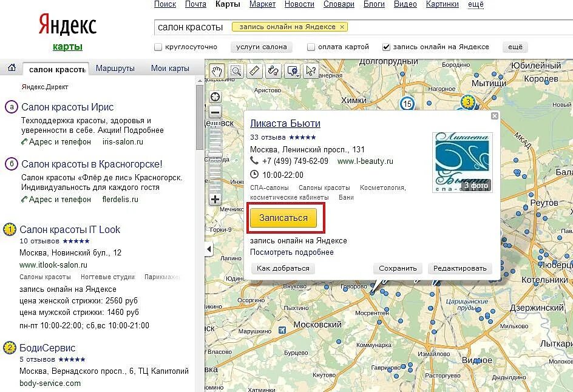Image resolution: width=573 pixels, height=392 pixels.
Task: Close the Ликаста Бьюти popup
Action: (495, 116)
